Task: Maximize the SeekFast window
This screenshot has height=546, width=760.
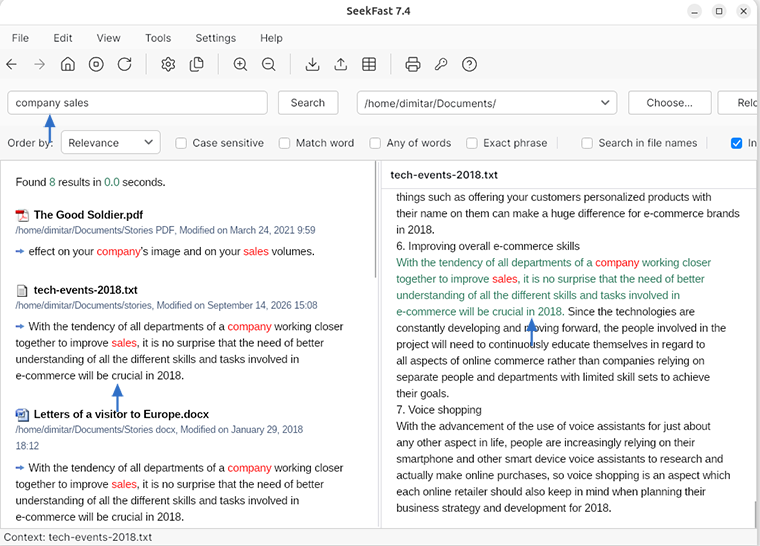Action: coord(719,11)
